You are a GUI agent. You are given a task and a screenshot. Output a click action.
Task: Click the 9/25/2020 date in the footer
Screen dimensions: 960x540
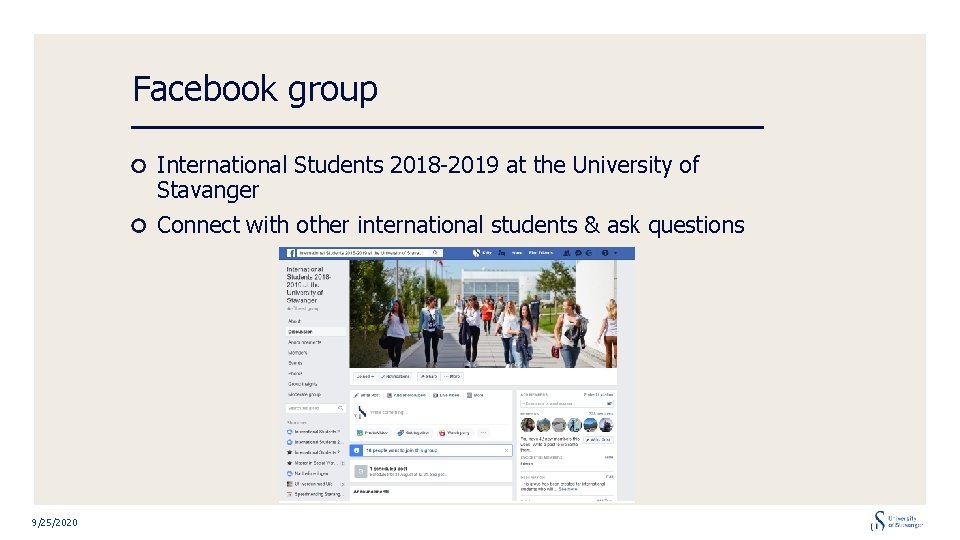tap(55, 522)
